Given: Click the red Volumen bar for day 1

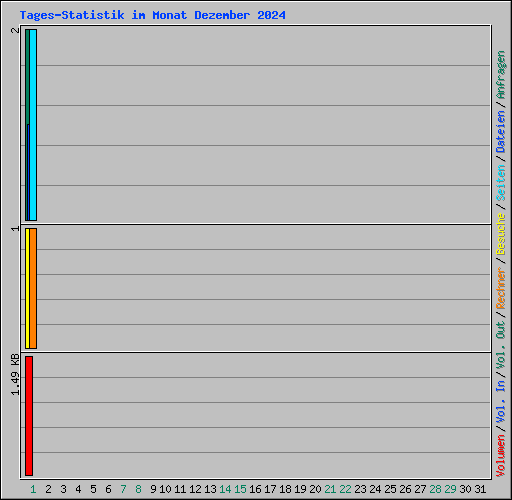Looking at the screenshot, I should pos(29,416).
